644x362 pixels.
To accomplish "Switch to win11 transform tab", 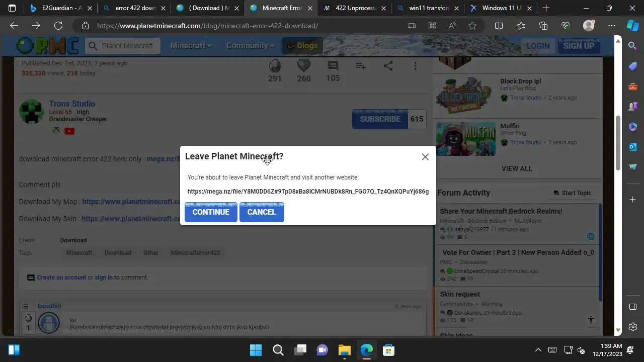I will 428,8.
